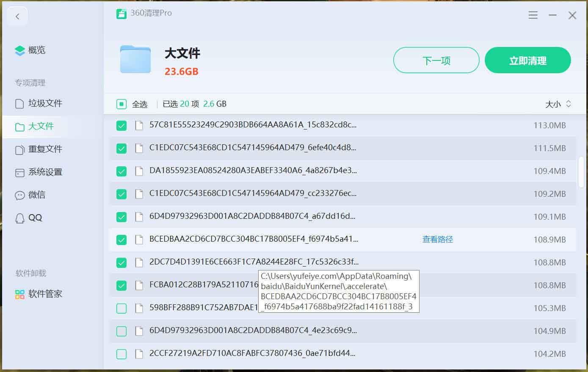Switch to 重复文件 in the sidebar
588x372 pixels.
45,149
